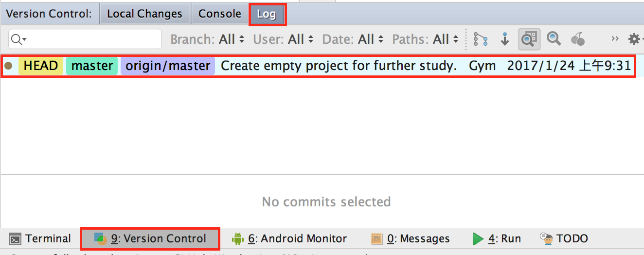
Task: Open the Paths filter dropdown
Action: click(x=425, y=39)
